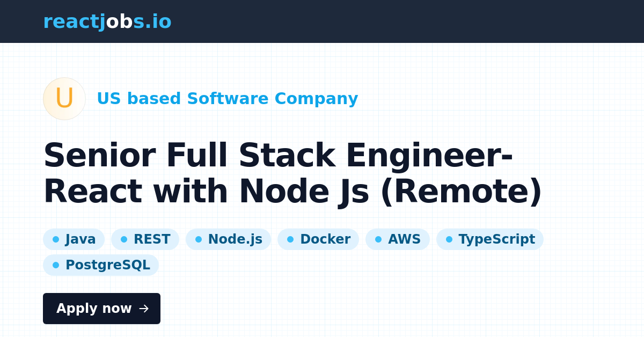Click the U company avatar icon

point(64,99)
